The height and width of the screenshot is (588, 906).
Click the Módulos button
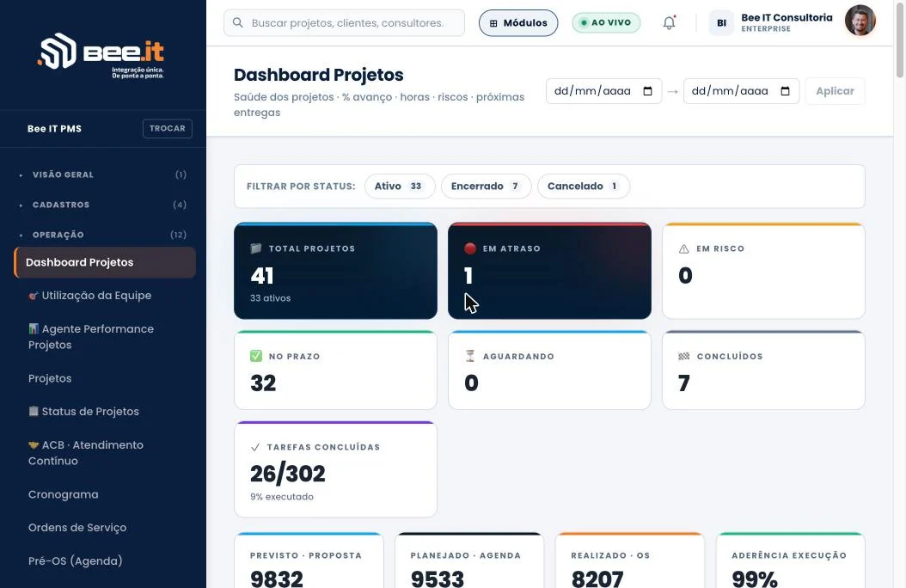coord(518,23)
